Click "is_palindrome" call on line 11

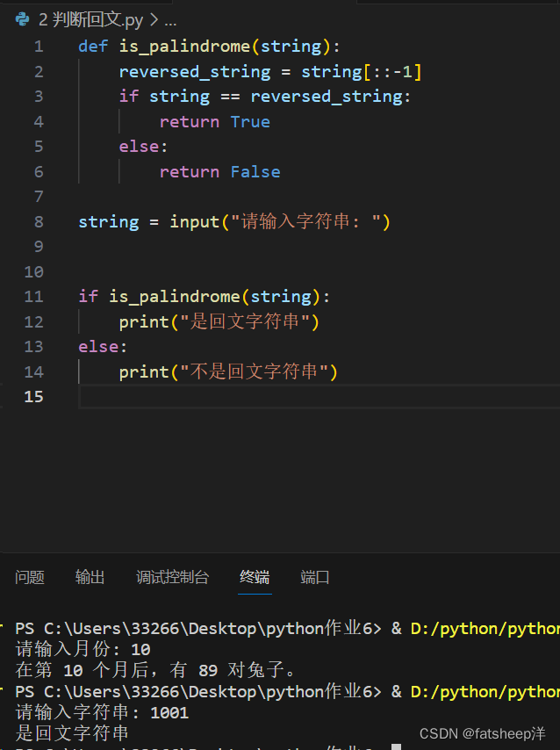tap(174, 297)
